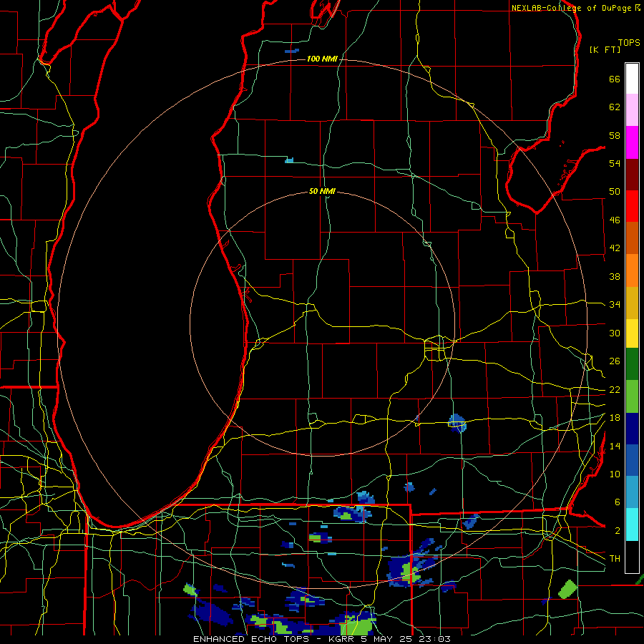The width and height of the screenshot is (644, 644).
Task: Click the bright red legend swatch
Action: click(x=632, y=206)
